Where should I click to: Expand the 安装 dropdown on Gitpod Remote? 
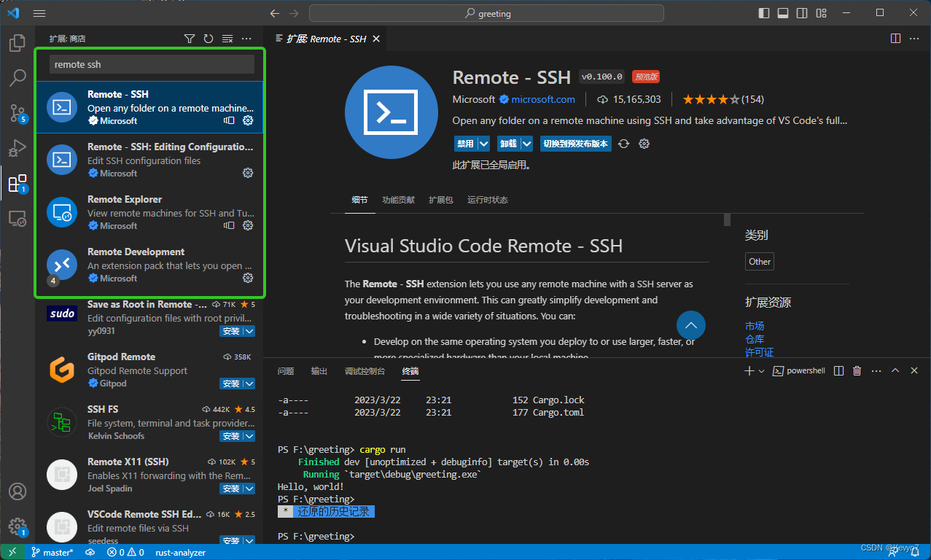pos(248,383)
